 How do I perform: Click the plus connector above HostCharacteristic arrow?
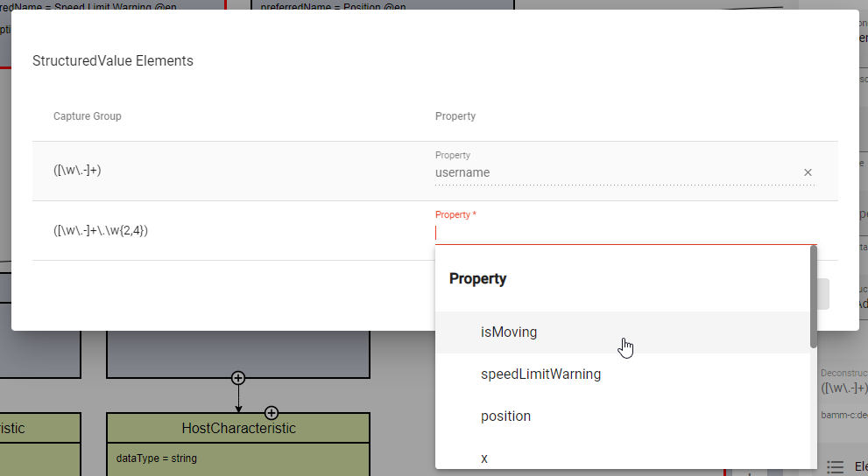(238, 378)
